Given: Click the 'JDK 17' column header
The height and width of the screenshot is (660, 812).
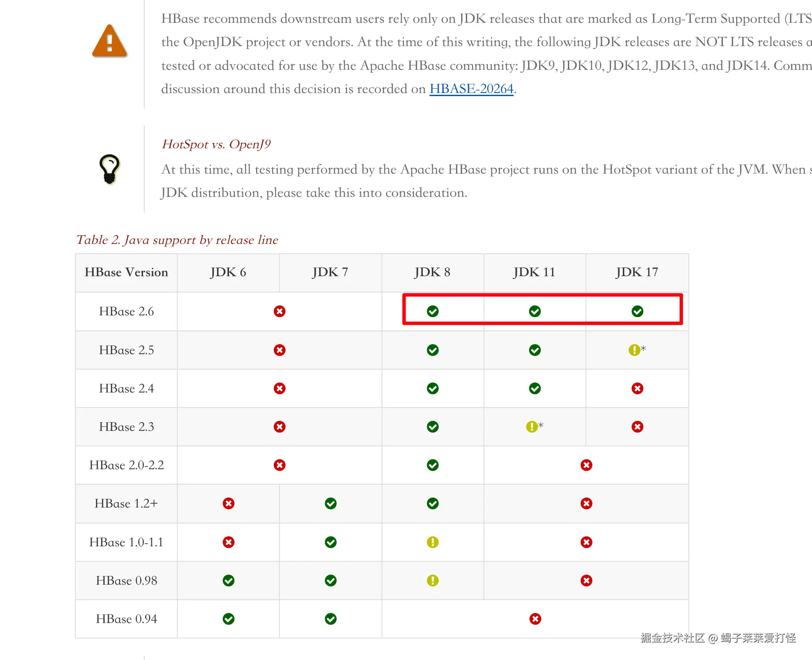Looking at the screenshot, I should pyautogui.click(x=637, y=272).
